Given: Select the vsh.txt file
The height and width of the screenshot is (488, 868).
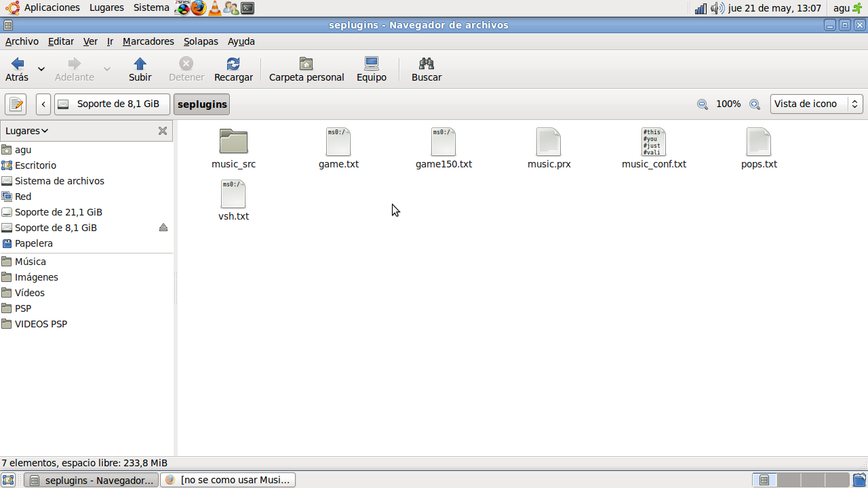Looking at the screenshot, I should (x=233, y=201).
